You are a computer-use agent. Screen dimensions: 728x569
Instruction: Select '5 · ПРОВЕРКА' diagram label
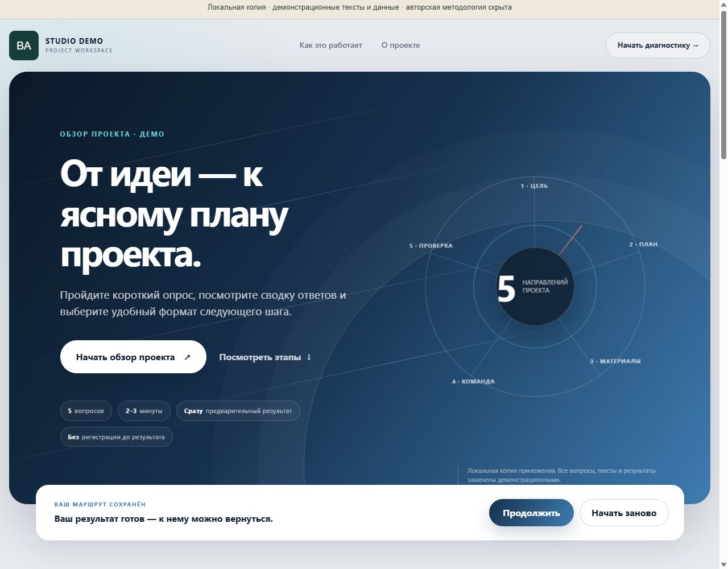(x=431, y=246)
